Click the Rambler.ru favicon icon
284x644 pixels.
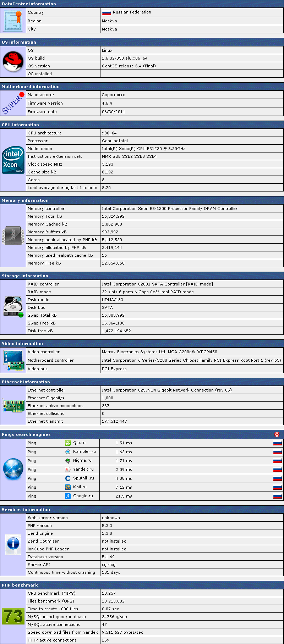point(68,452)
